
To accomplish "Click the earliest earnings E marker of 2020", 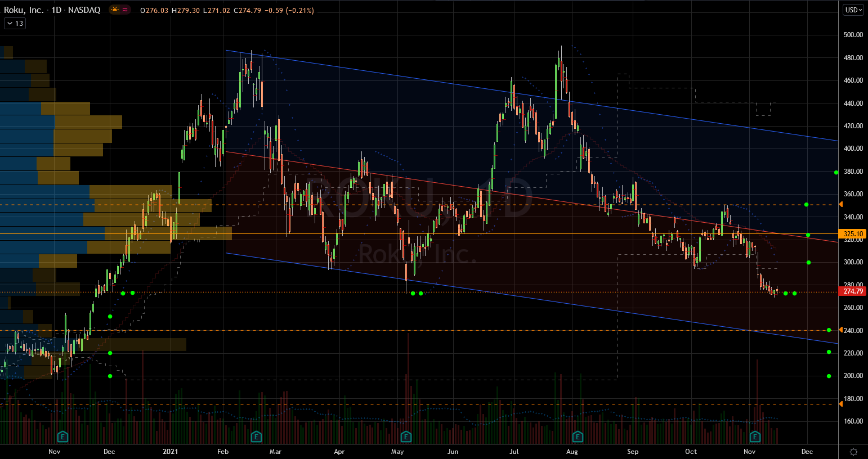I will pyautogui.click(x=63, y=436).
